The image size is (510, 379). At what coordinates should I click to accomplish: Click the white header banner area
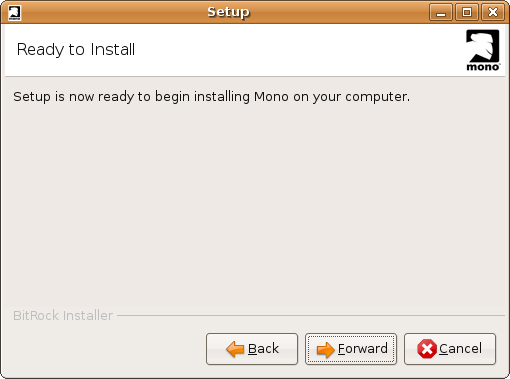coord(255,50)
